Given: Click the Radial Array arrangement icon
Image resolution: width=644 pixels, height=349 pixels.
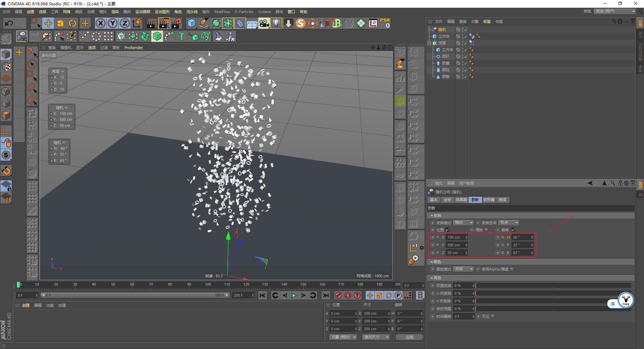Looking at the screenshot, I should [x=96, y=36].
